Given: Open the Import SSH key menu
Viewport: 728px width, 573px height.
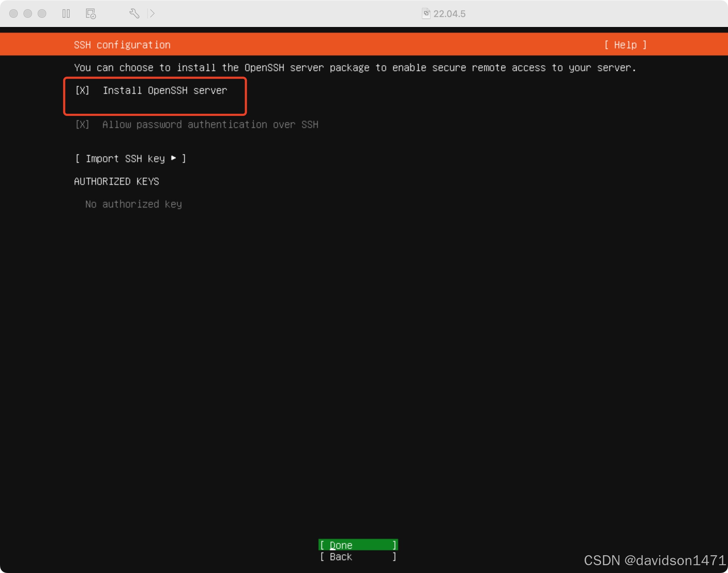Looking at the screenshot, I should coord(130,159).
